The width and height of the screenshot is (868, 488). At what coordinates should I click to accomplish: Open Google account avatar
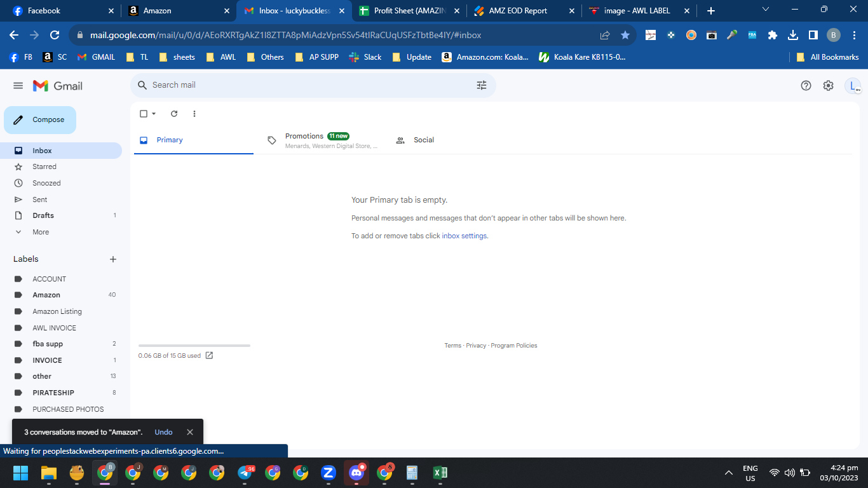(x=852, y=86)
